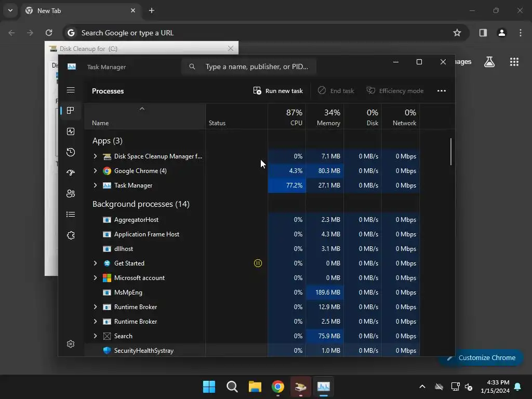Image resolution: width=532 pixels, height=399 pixels.
Task: Select the MsMpEng process
Action: (252, 292)
